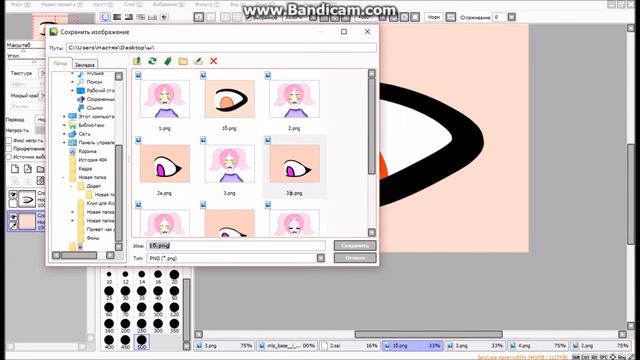The width and height of the screenshot is (640, 360).
Task: Select brush size 250 preset
Action: click(142, 326)
